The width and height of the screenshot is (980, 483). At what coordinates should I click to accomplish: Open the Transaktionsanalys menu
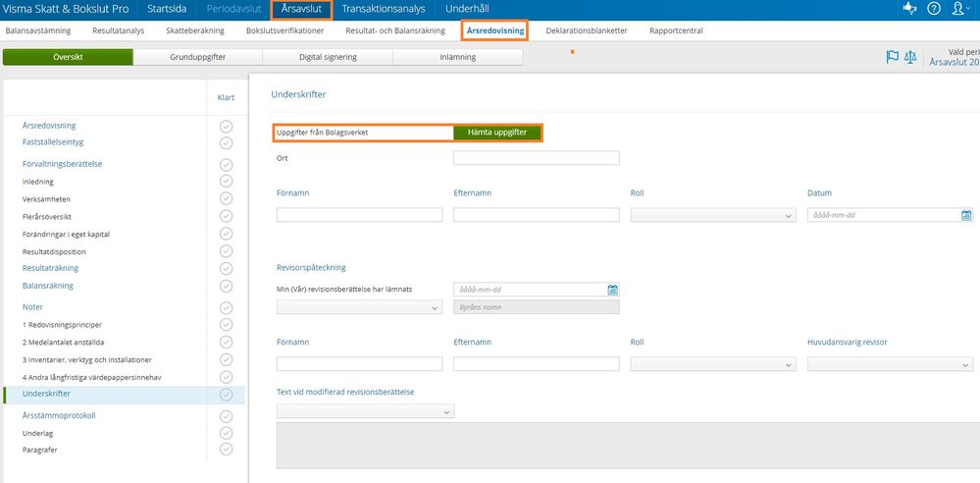[384, 9]
